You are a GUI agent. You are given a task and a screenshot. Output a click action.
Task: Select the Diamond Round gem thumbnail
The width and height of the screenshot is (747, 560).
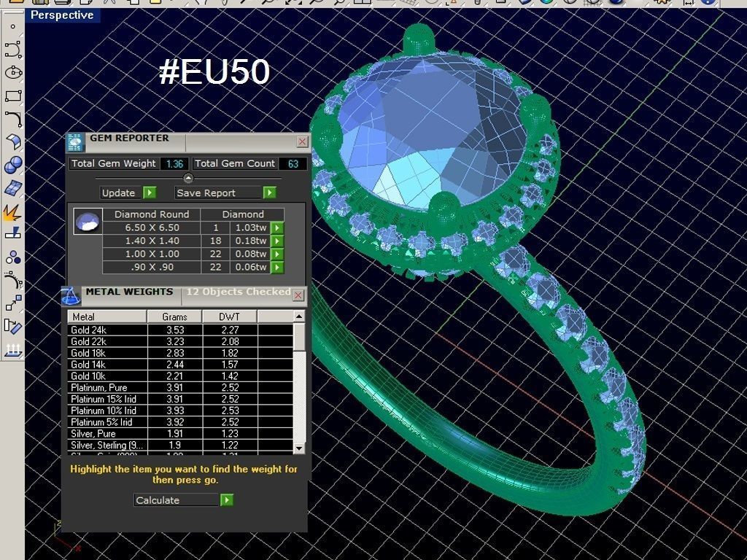click(x=88, y=222)
